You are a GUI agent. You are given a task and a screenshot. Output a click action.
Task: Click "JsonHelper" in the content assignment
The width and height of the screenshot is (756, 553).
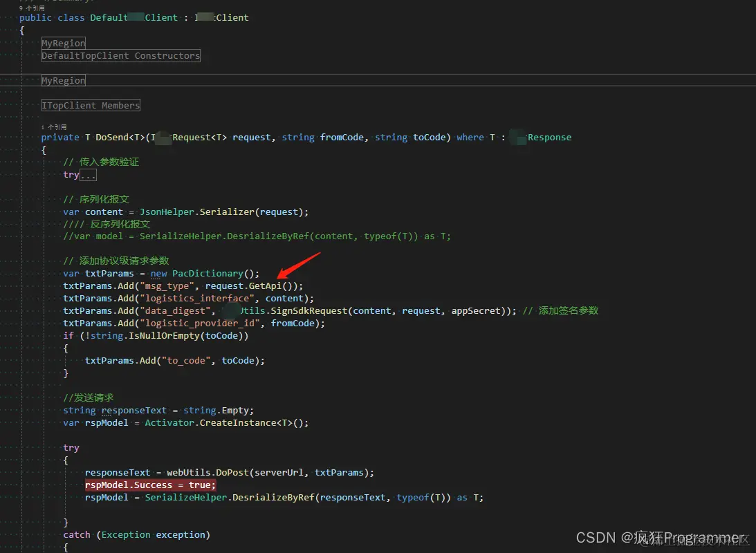point(167,212)
